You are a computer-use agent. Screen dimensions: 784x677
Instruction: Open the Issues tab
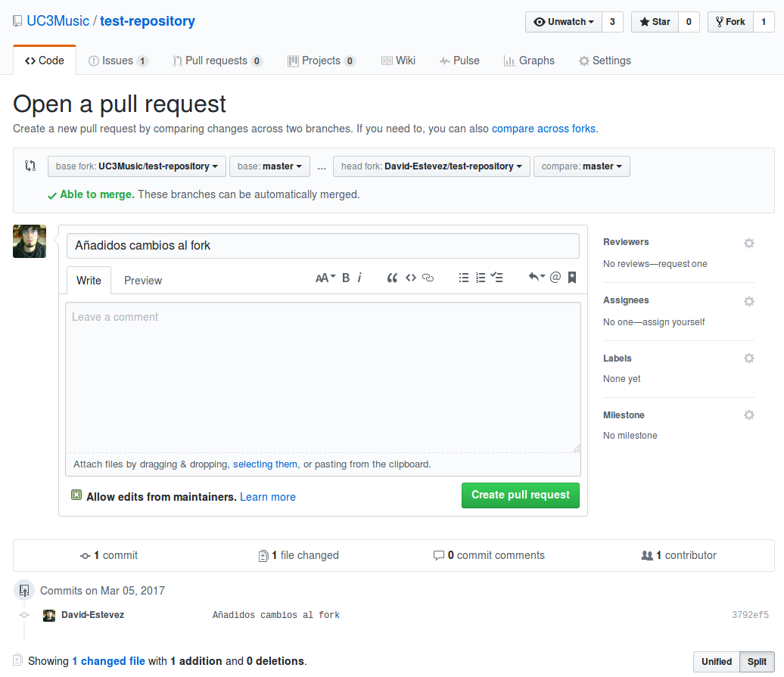(x=118, y=61)
